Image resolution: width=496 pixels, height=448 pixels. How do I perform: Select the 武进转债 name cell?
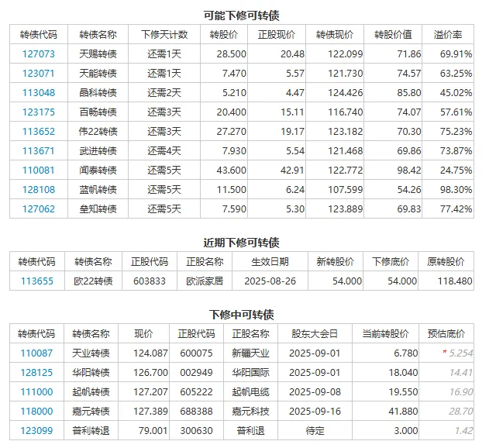(x=98, y=151)
